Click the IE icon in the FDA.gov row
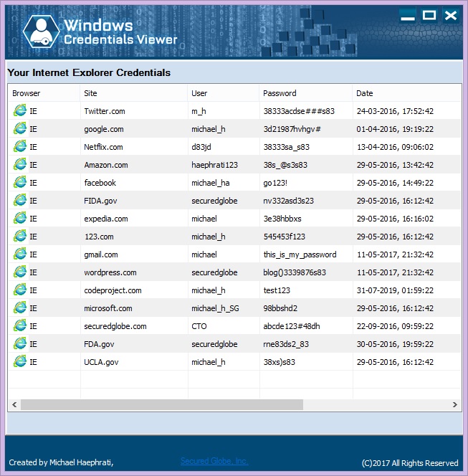This screenshot has width=468, height=476. pyautogui.click(x=20, y=343)
